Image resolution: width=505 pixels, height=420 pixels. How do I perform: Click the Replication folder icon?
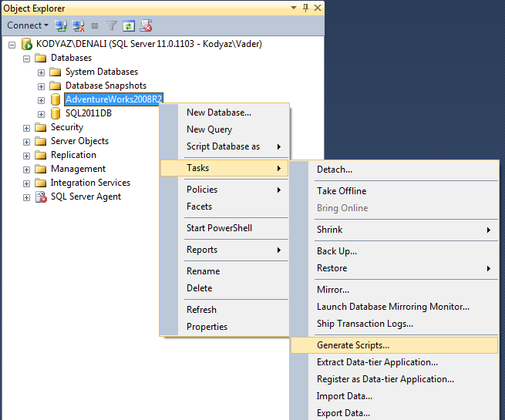[41, 155]
